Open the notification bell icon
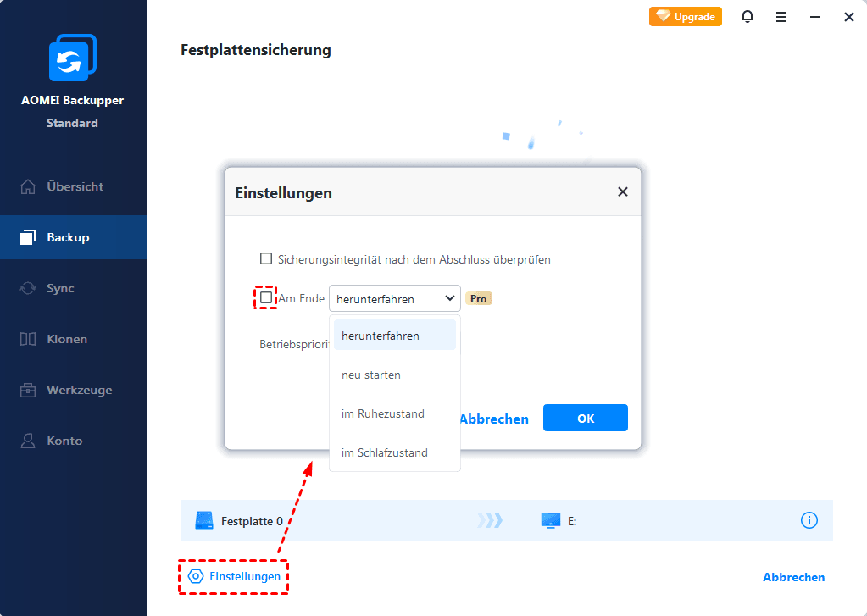The image size is (867, 616). (x=747, y=17)
